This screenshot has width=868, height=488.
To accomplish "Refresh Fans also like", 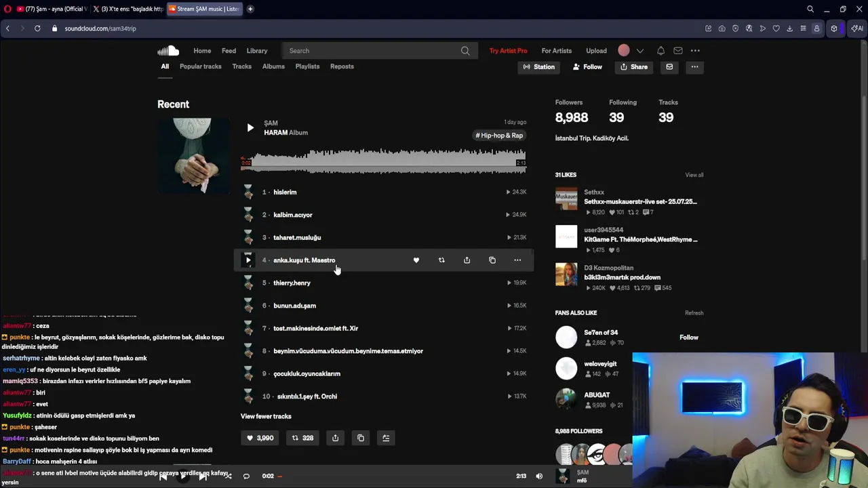I will click(694, 313).
